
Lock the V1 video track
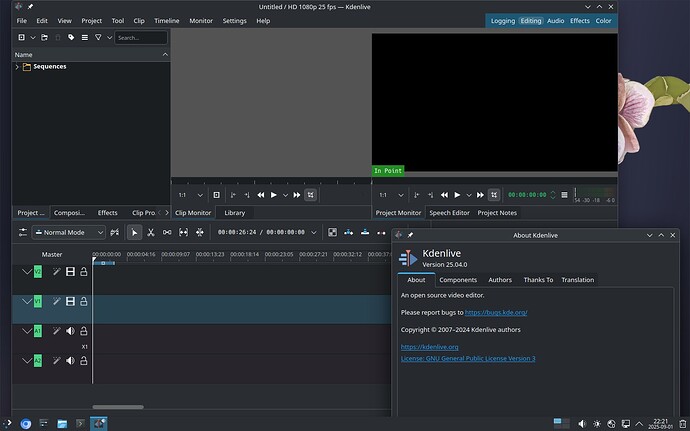(x=84, y=301)
